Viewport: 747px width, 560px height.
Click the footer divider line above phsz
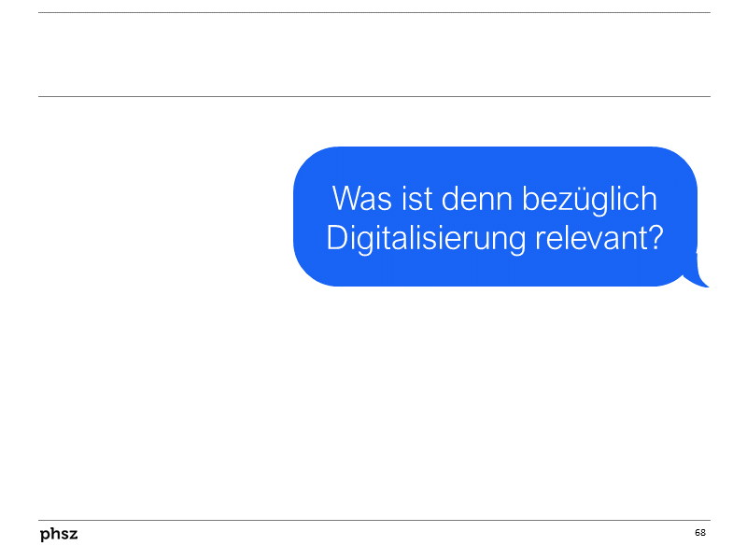pyautogui.click(x=374, y=520)
